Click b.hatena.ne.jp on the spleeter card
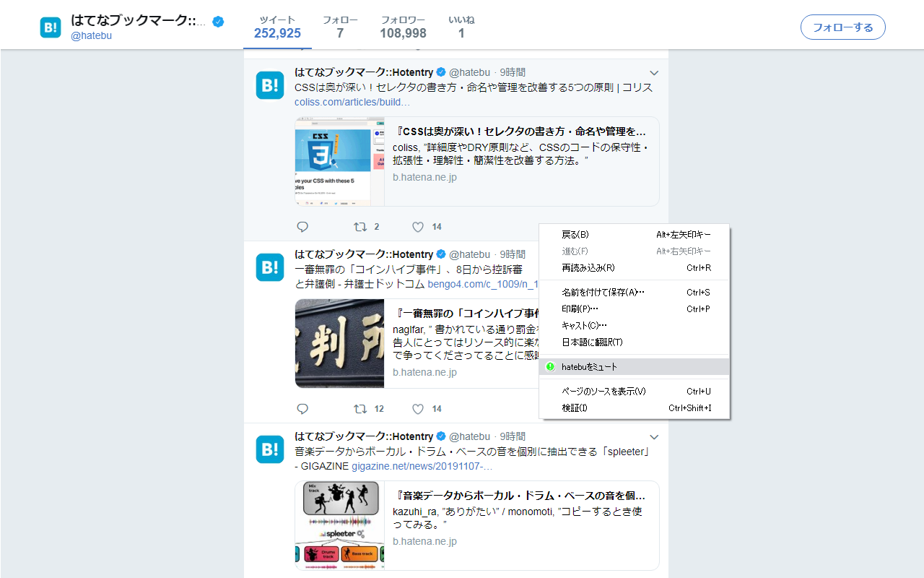Viewport: 924px width, 578px height. (x=424, y=541)
